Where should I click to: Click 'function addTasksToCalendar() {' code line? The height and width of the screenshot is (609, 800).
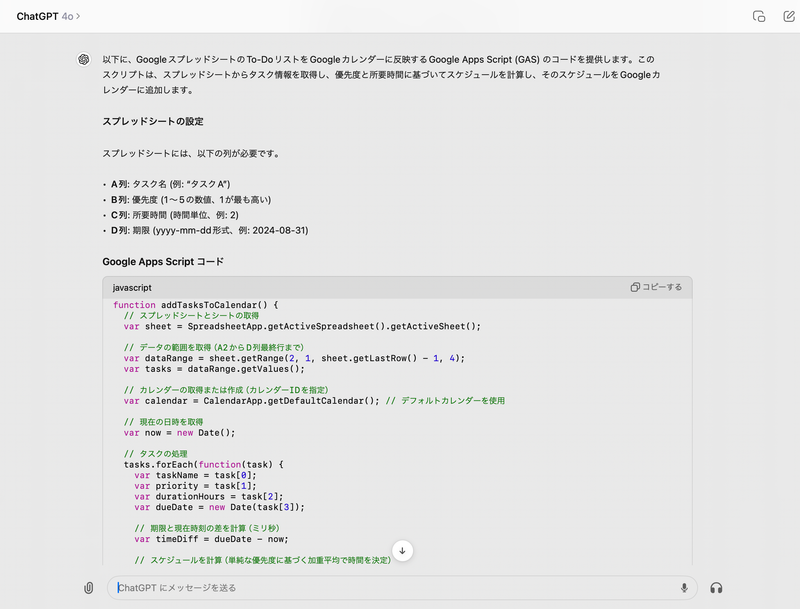(195, 305)
